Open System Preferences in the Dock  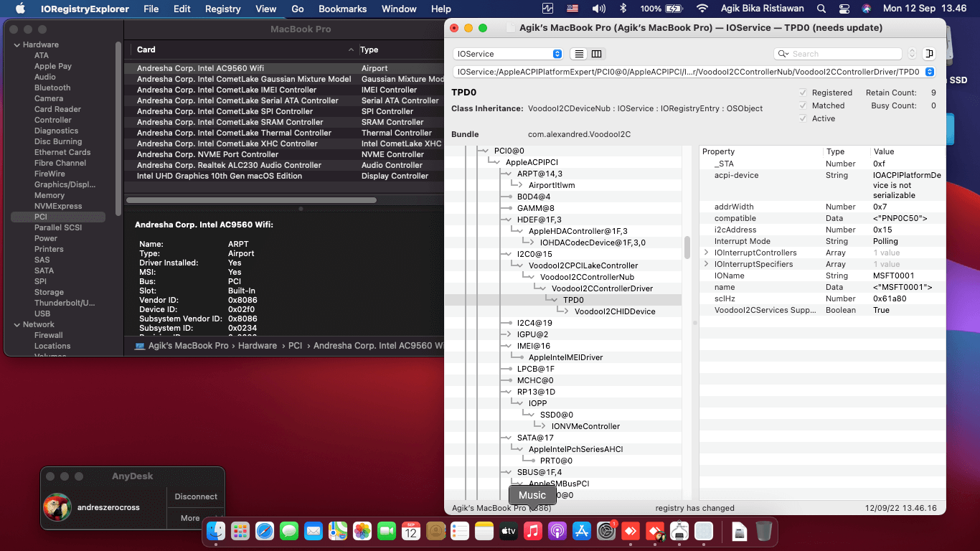tap(606, 531)
